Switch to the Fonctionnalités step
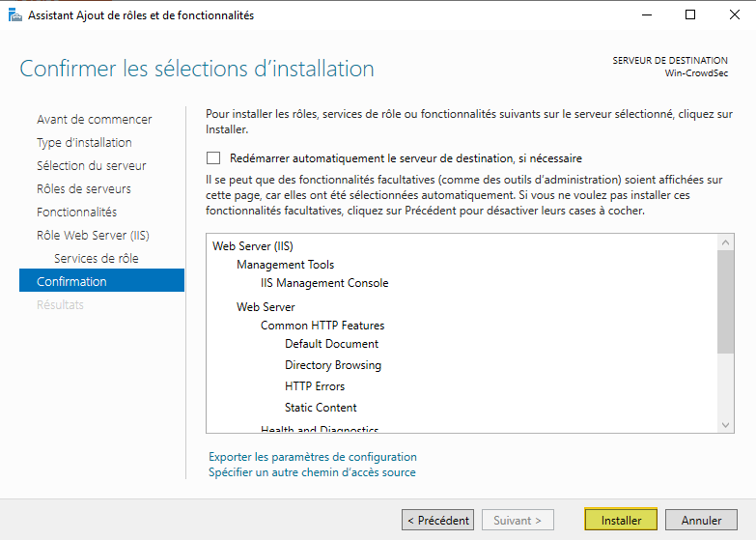The image size is (756, 540). tap(76, 212)
